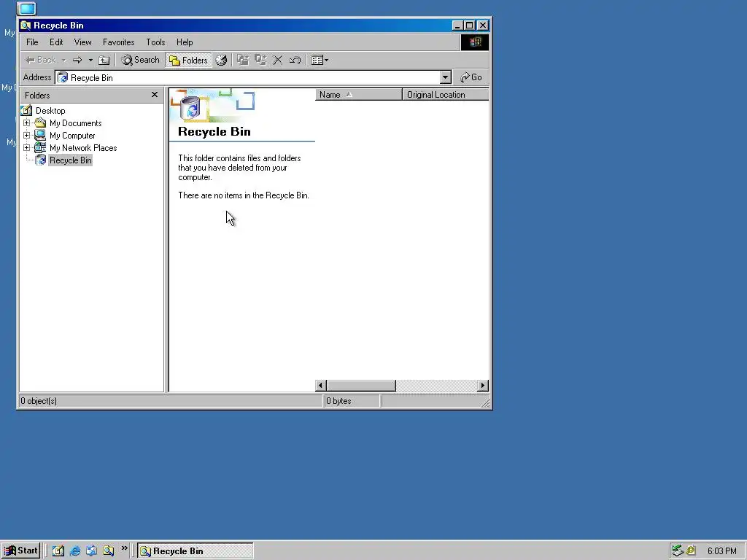Click inside the Address bar field
Viewport: 747px width, 560px height.
tap(252, 77)
